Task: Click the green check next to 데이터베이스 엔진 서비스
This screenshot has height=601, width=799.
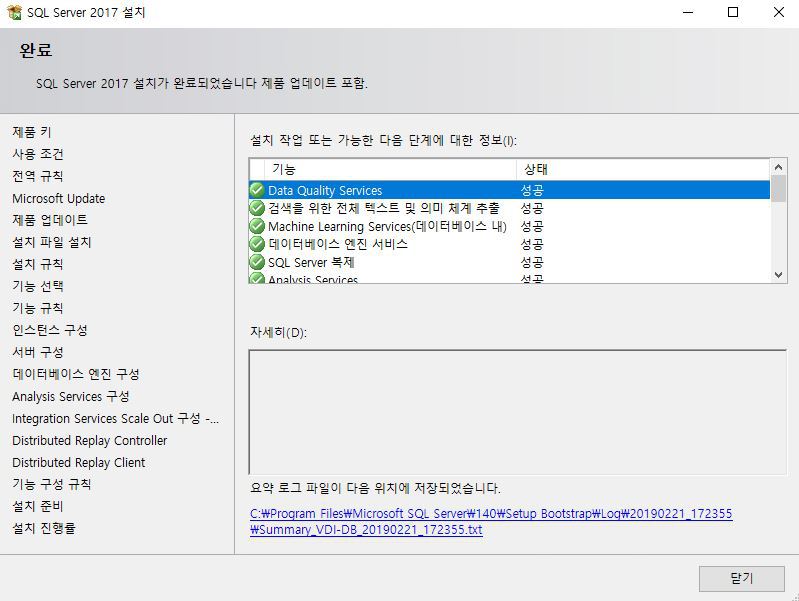Action: click(257, 244)
